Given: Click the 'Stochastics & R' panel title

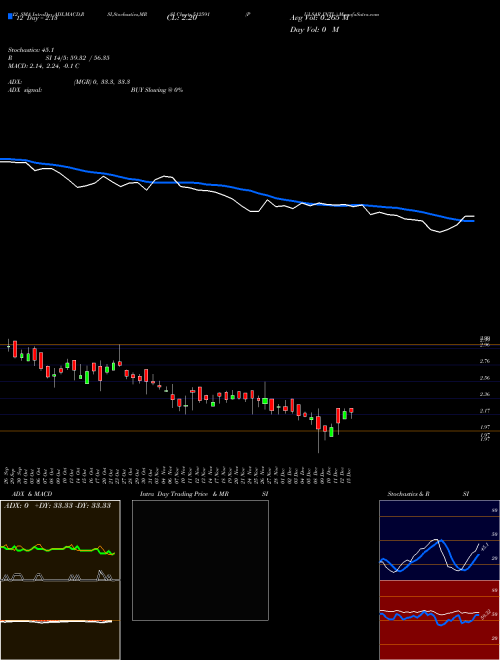Looking at the screenshot, I should (408, 494).
